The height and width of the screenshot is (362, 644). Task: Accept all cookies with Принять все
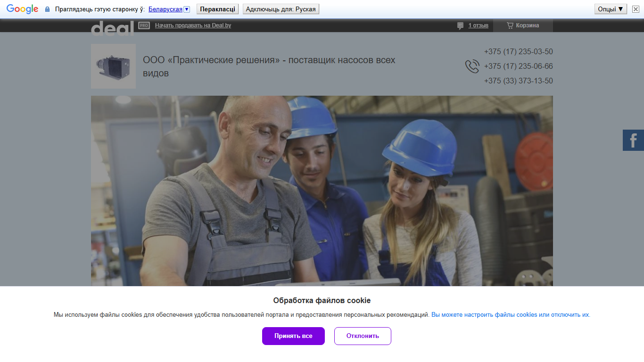293,336
